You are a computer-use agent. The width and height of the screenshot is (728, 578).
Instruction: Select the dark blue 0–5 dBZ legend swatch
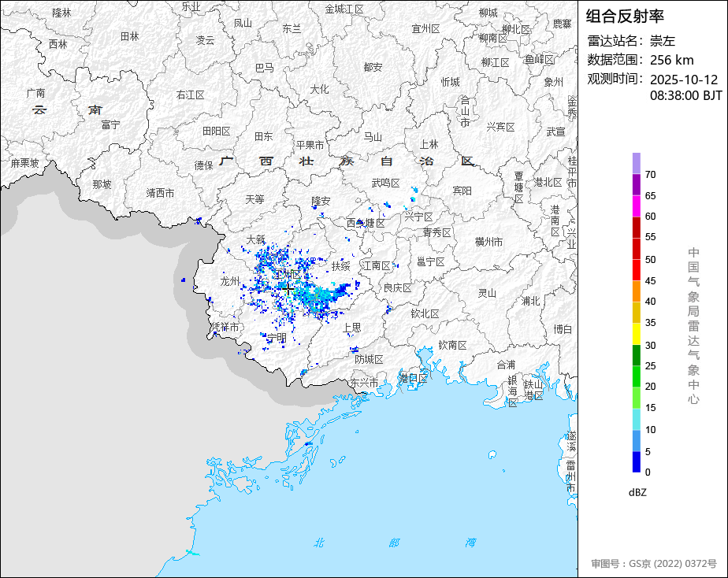pos(636,462)
